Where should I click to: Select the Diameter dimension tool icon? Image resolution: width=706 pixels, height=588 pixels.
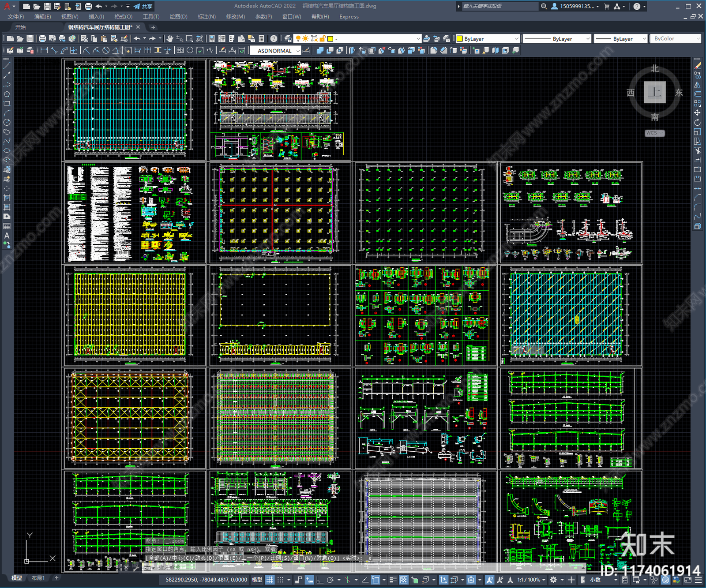pyautogui.click(x=106, y=51)
